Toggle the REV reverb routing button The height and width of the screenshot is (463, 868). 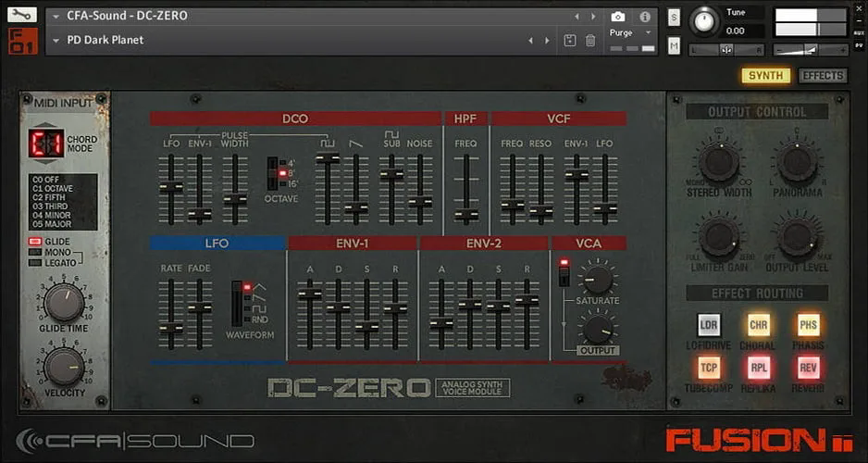tap(808, 368)
